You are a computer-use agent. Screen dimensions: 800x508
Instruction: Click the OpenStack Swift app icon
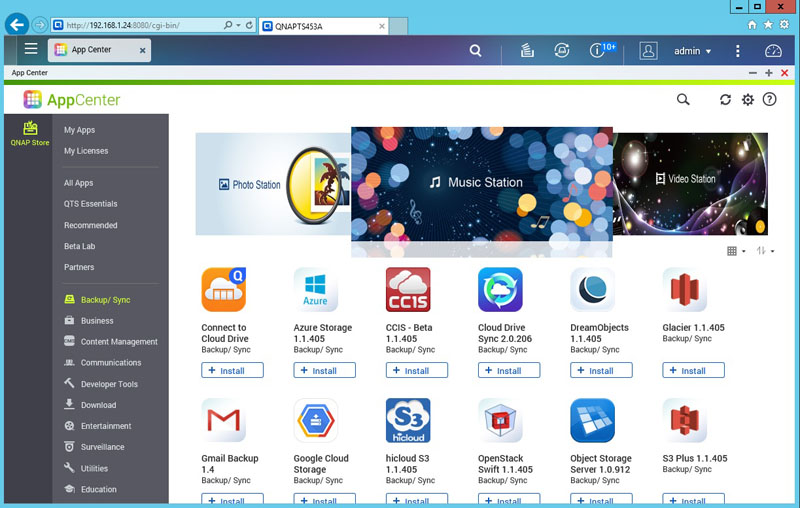[x=500, y=420]
